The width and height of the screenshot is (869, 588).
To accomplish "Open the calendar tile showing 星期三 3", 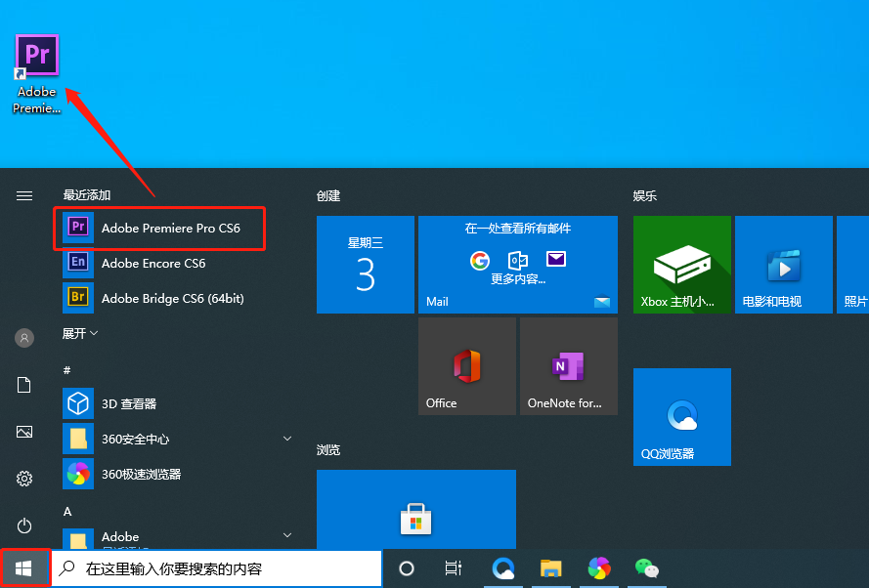I will click(x=366, y=265).
